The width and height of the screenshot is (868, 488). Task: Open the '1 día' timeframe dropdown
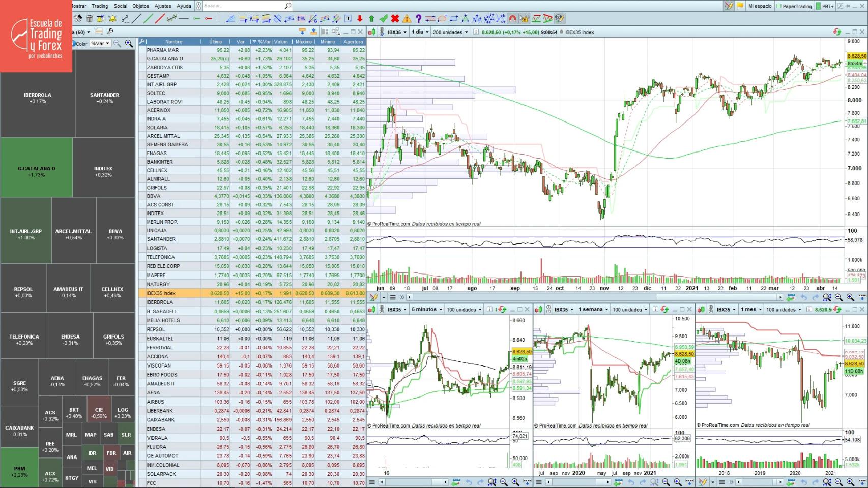(420, 32)
